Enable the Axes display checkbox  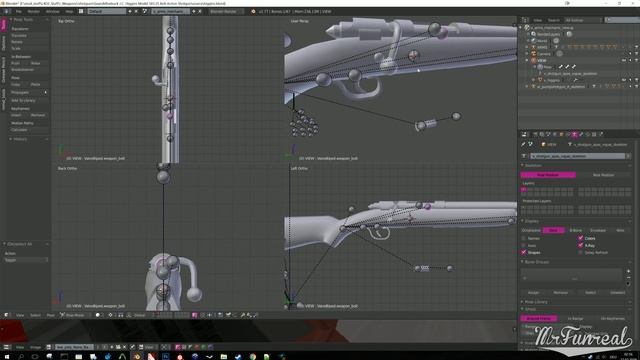click(x=524, y=246)
